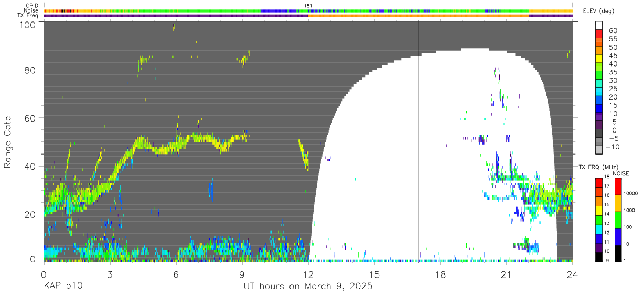The height and width of the screenshot is (297, 644).
Task: Click the x-axis tick label '21'
Action: (x=507, y=274)
